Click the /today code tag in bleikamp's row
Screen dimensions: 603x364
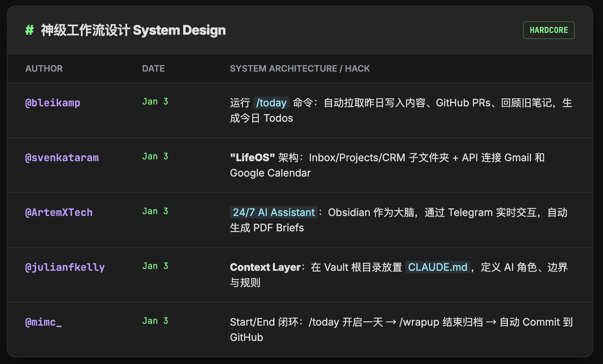click(x=271, y=103)
